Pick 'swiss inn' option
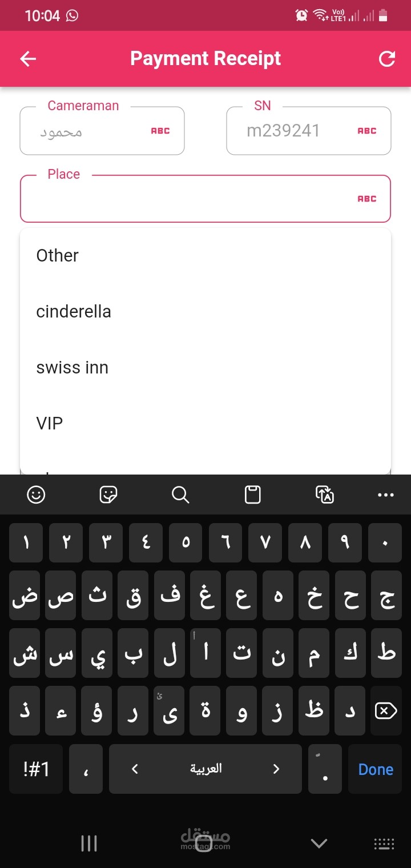The width and height of the screenshot is (411, 868). click(72, 368)
